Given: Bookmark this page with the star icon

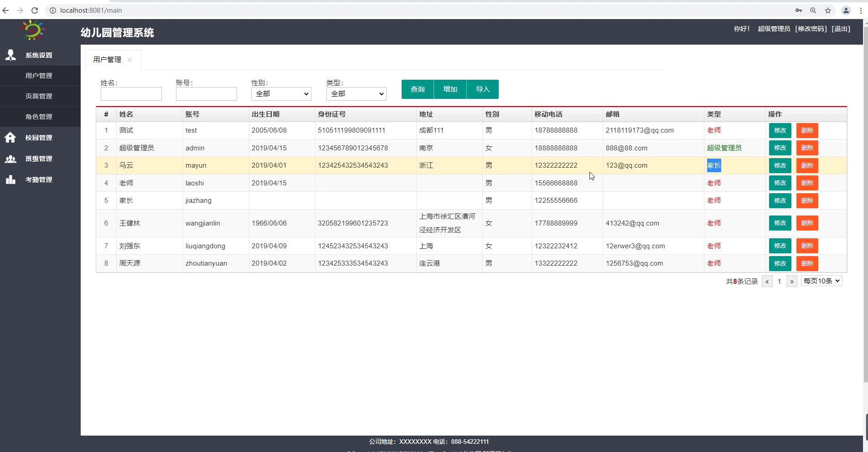Looking at the screenshot, I should 828,10.
